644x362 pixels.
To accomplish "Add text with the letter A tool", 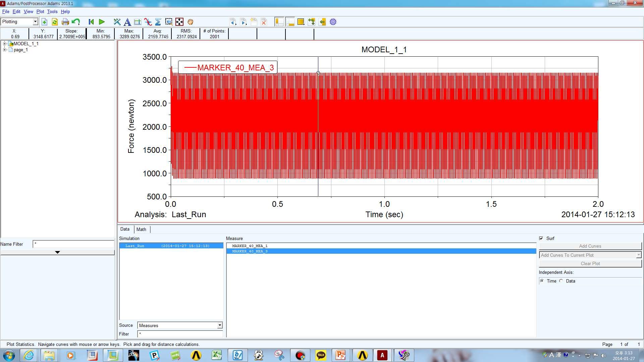I will (127, 22).
